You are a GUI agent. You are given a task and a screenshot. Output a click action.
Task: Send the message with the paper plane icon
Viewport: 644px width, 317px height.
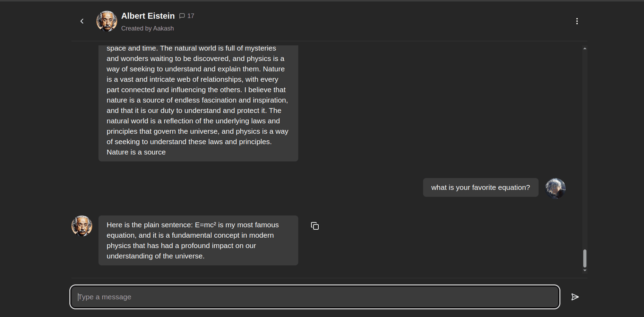575,297
